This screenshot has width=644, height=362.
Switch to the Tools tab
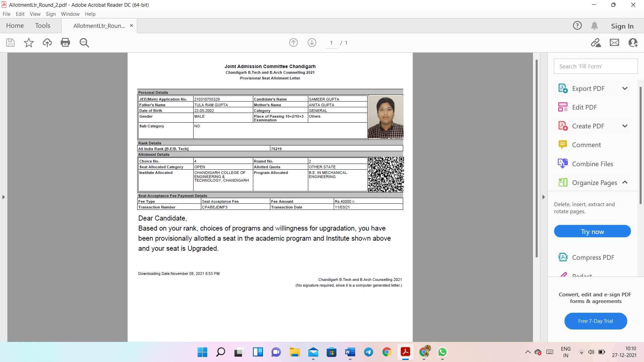click(43, 25)
